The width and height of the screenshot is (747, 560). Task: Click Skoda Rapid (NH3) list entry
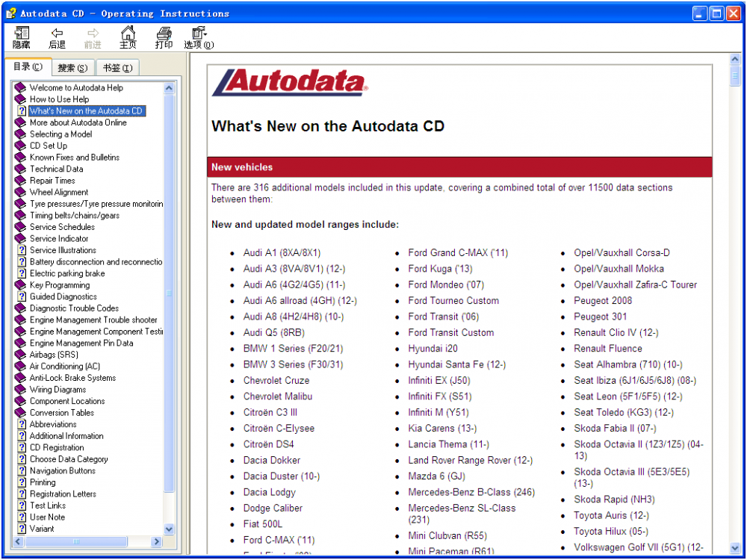614,500
